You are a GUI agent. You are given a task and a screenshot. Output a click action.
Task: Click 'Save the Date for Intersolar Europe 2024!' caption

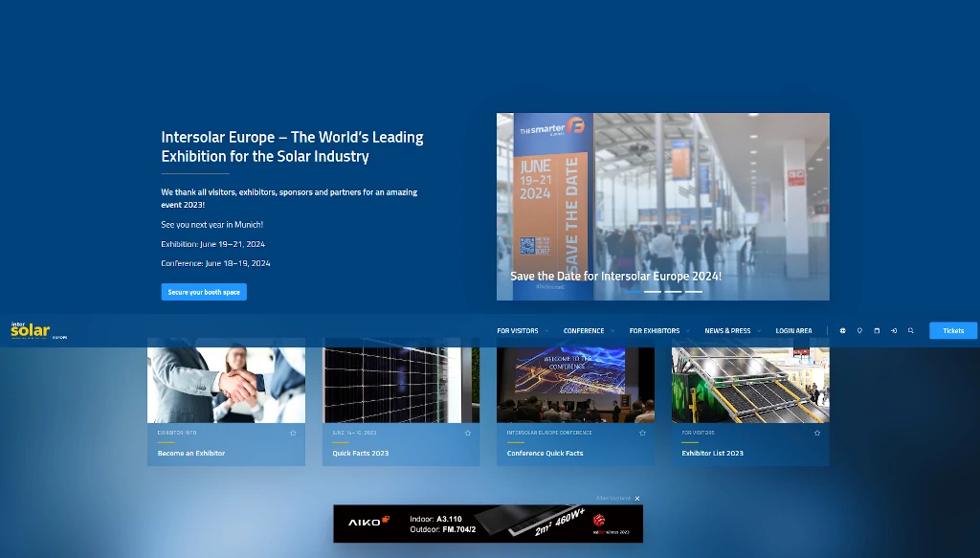[615, 276]
